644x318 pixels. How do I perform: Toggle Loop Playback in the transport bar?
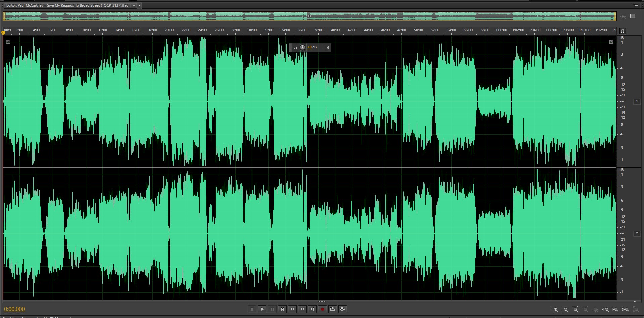[x=332, y=309]
